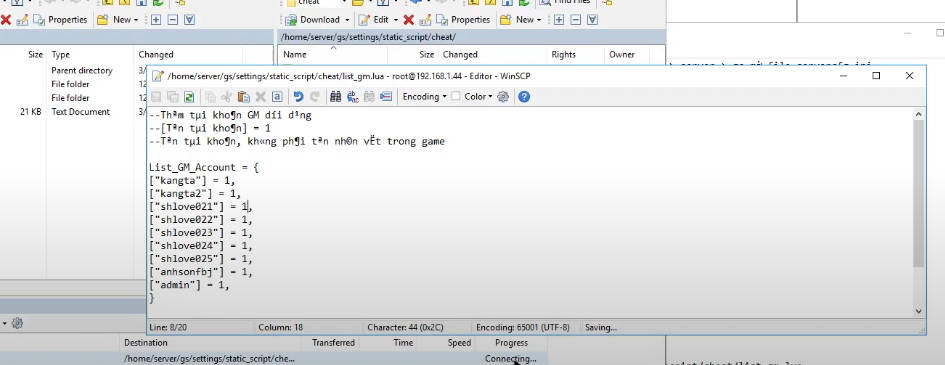The image size is (945, 365).
Task: Click the Paste icon in editor toolbar
Action: coord(243,96)
